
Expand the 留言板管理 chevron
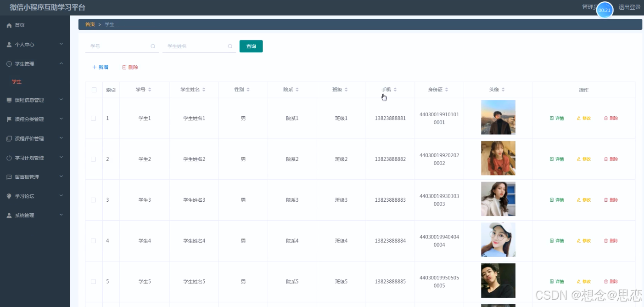pyautogui.click(x=61, y=177)
